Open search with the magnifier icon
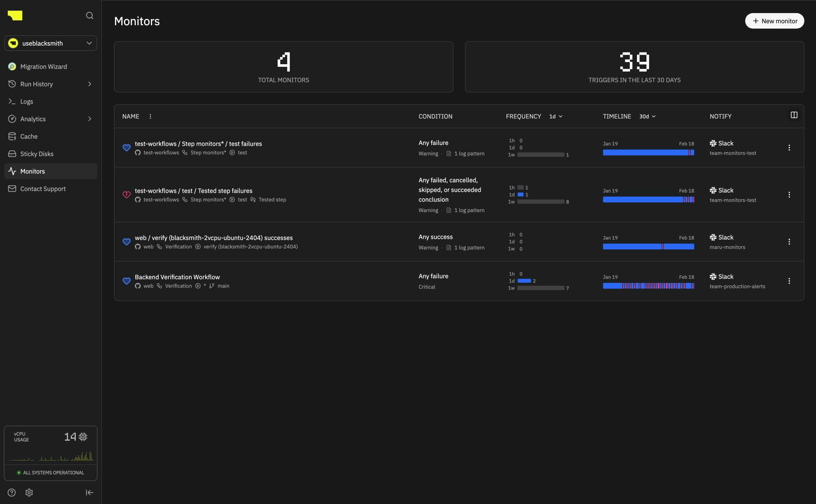 [x=89, y=15]
